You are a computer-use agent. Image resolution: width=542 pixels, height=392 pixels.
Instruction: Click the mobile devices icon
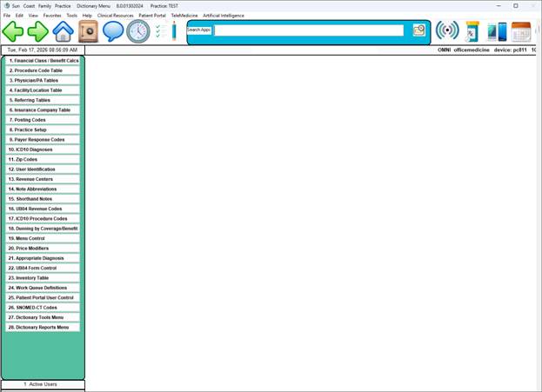497,32
